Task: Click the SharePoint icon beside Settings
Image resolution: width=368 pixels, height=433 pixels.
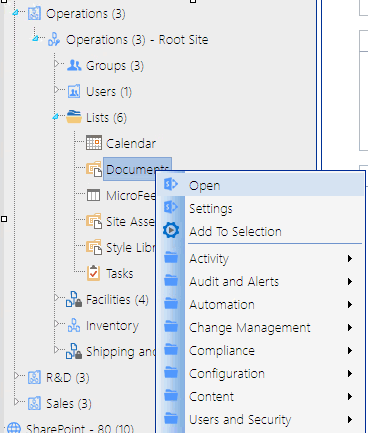Action: [171, 207]
